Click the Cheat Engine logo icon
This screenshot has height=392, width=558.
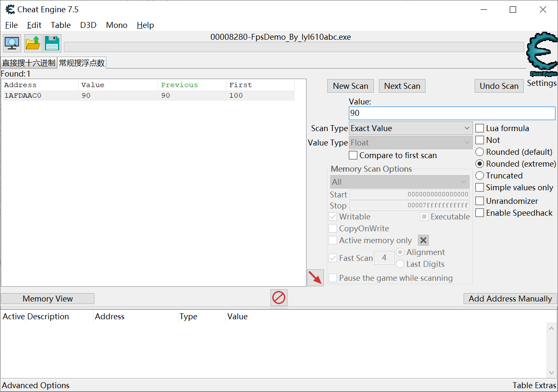tap(542, 54)
